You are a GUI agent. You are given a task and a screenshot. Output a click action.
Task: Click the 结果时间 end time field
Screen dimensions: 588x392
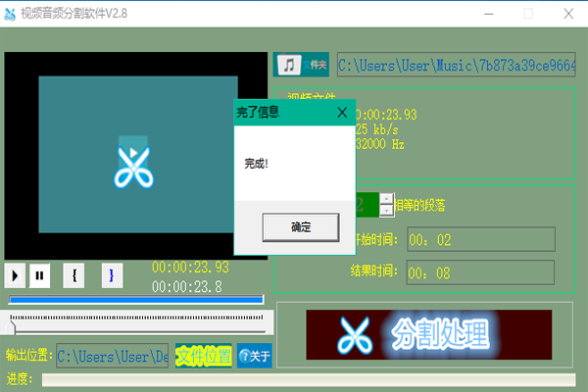coord(480,271)
